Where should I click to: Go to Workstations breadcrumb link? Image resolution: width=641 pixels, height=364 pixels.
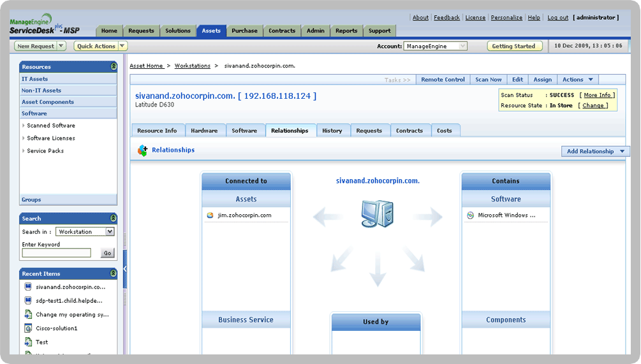(x=192, y=66)
